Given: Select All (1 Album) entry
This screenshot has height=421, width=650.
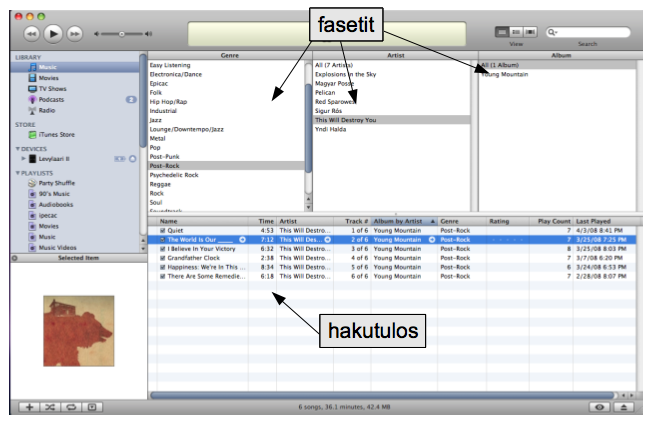Looking at the screenshot, I should (x=558, y=65).
